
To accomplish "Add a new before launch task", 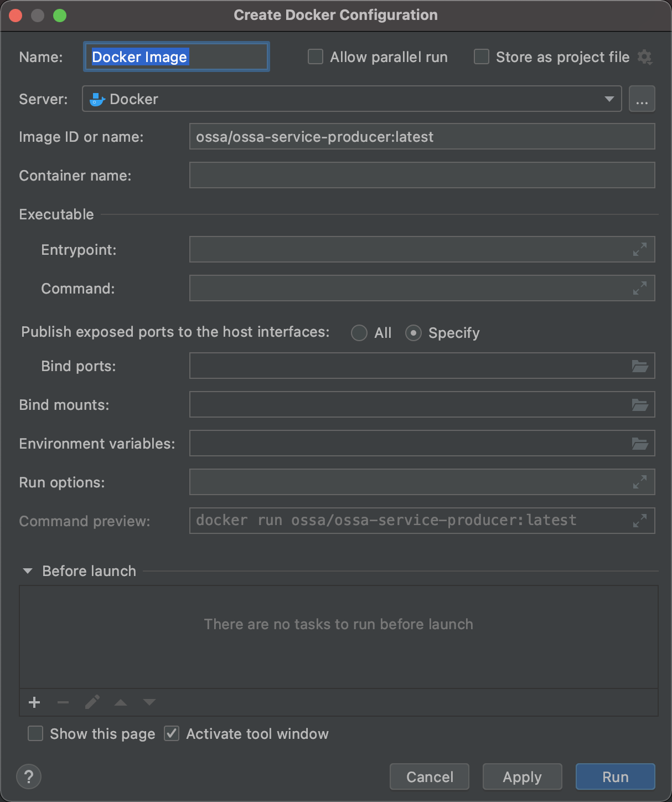I will click(x=34, y=702).
